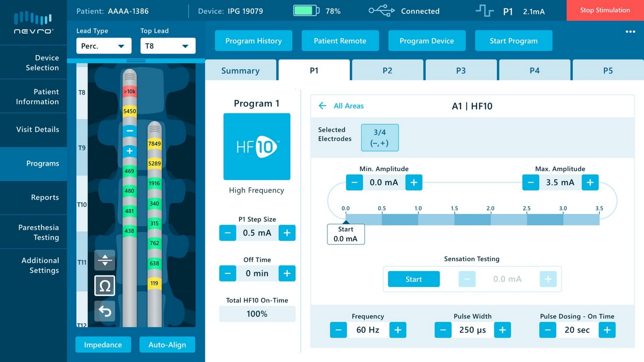Open the Lead Type dropdown
The image size is (644, 362).
click(104, 46)
